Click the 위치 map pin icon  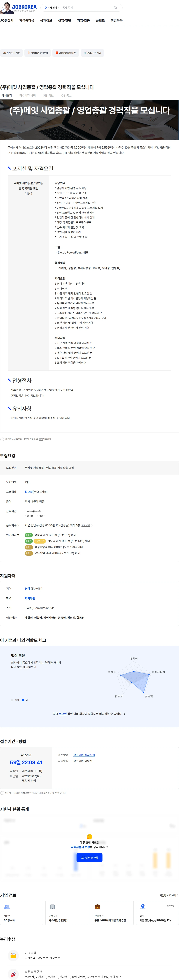[x=143, y=907]
